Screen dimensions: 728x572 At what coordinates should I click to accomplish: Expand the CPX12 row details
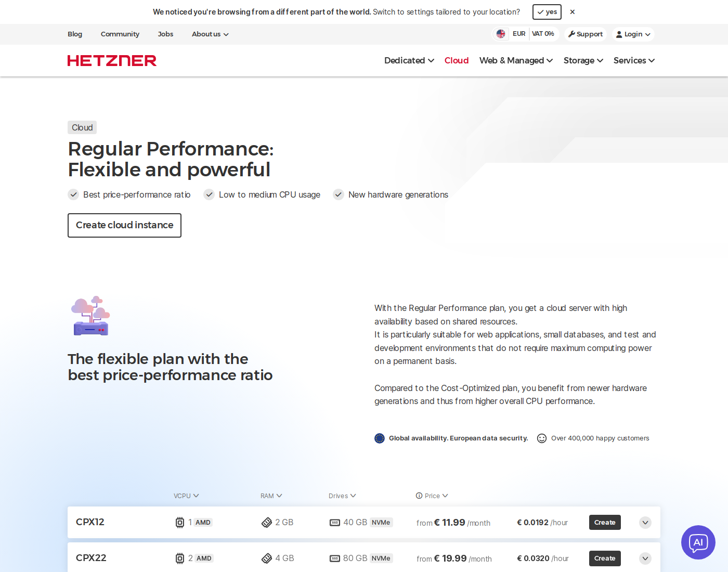click(x=645, y=523)
